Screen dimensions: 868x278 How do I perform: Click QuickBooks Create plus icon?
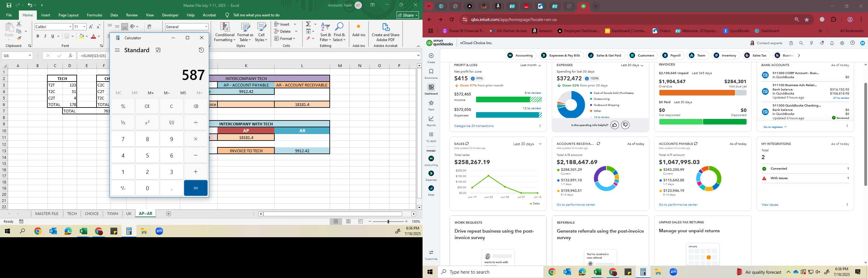pos(431,56)
